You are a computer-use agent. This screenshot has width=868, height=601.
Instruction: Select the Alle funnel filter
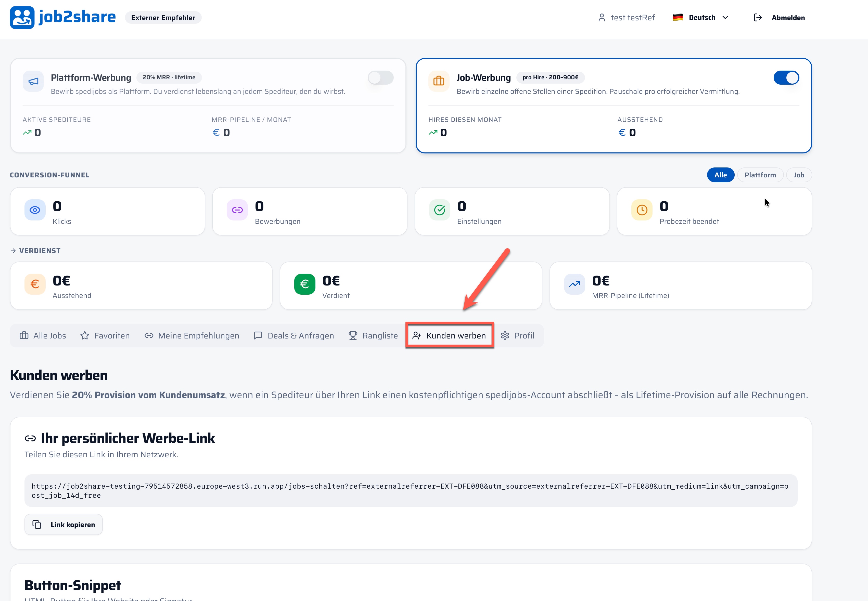pos(721,175)
